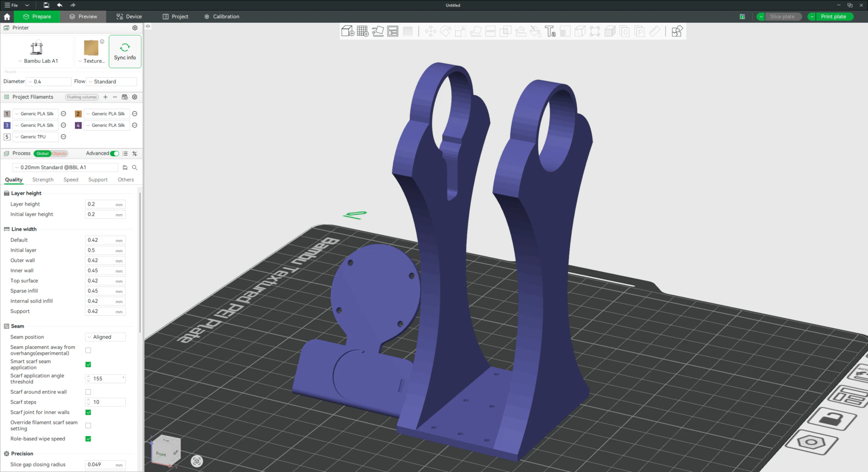868x472 pixels.
Task: Click filament 2 orange color swatch
Action: pyautogui.click(x=78, y=114)
